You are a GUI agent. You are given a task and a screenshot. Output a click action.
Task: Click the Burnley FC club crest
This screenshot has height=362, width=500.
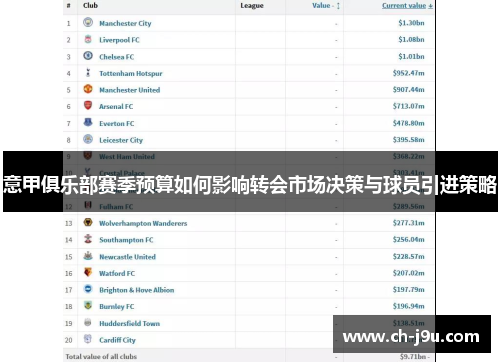coord(88,305)
